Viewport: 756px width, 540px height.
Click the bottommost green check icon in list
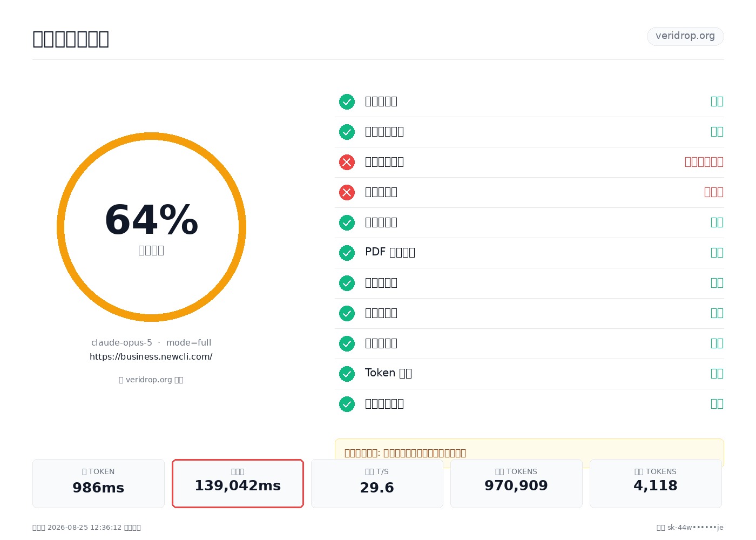pos(347,404)
